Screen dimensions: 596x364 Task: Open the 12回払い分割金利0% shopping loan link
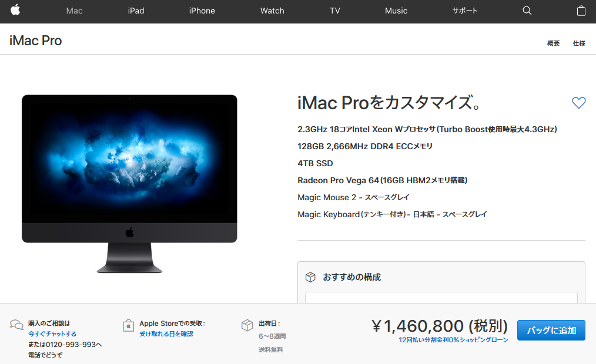pyautogui.click(x=453, y=340)
